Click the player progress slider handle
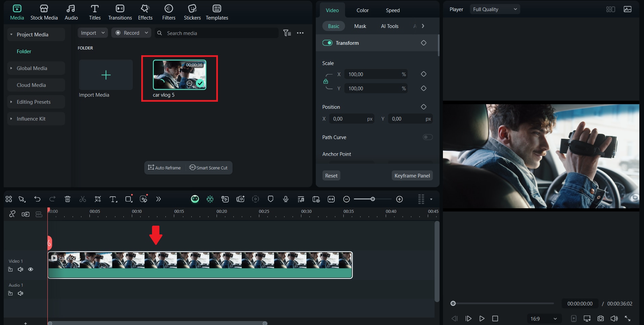644x325 pixels. (x=453, y=303)
